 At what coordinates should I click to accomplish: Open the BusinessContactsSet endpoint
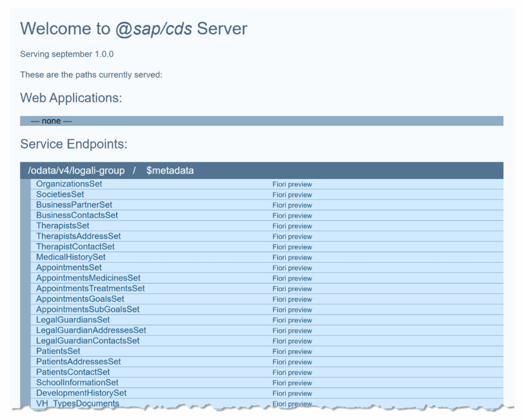click(x=77, y=215)
